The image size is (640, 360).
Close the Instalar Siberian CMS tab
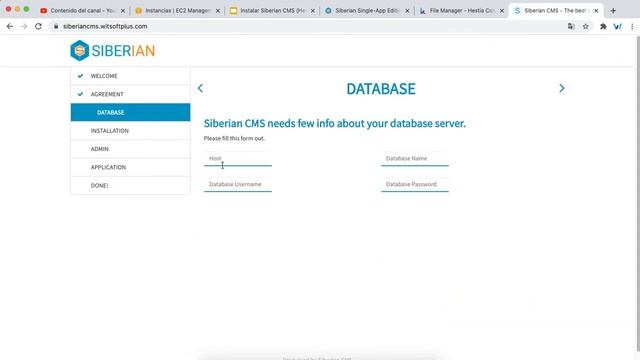click(313, 11)
